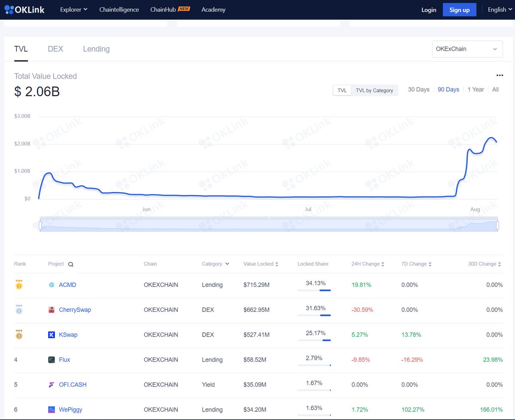Select the TVL chart toggle button

click(x=342, y=90)
